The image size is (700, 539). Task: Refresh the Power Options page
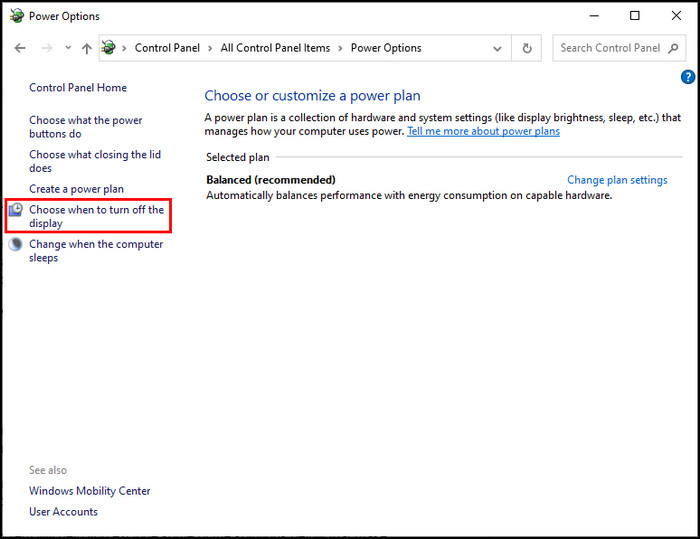coord(527,48)
